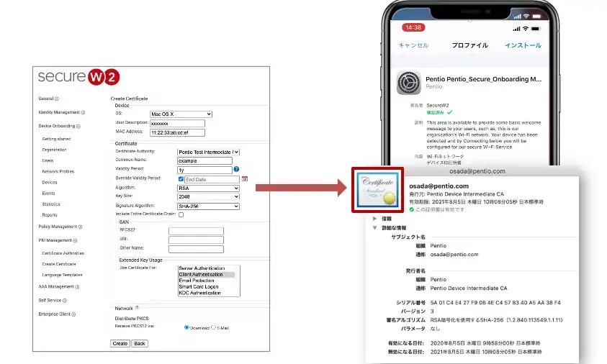Image resolution: width=607 pixels, height=364 pixels.
Task: Tap the profile settings gear icon
Action: coord(410,83)
